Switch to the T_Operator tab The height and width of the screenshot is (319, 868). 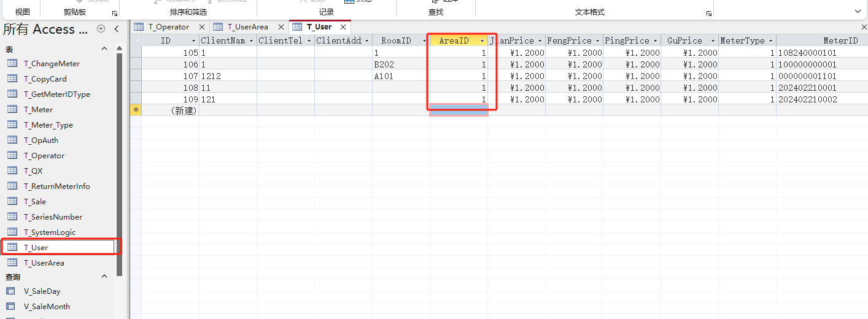pyautogui.click(x=168, y=27)
